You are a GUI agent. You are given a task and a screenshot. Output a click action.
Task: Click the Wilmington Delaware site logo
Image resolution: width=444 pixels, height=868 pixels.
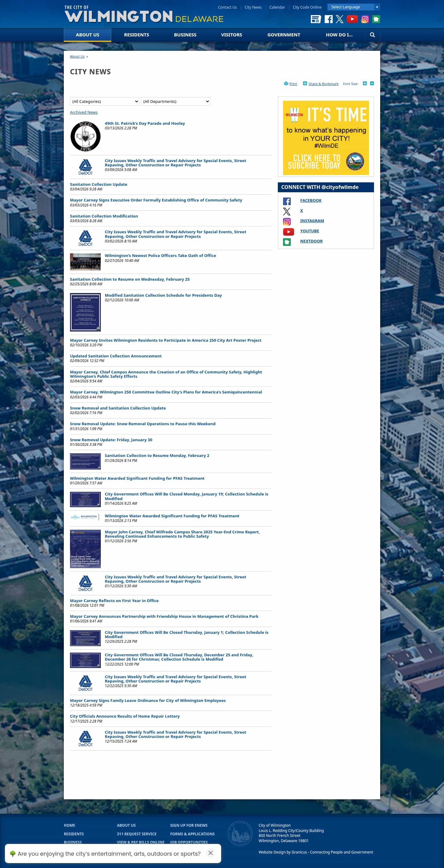pyautogui.click(x=144, y=14)
